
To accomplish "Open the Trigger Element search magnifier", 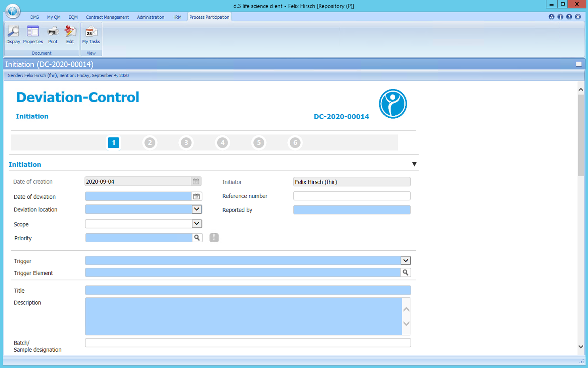I will pyautogui.click(x=406, y=272).
